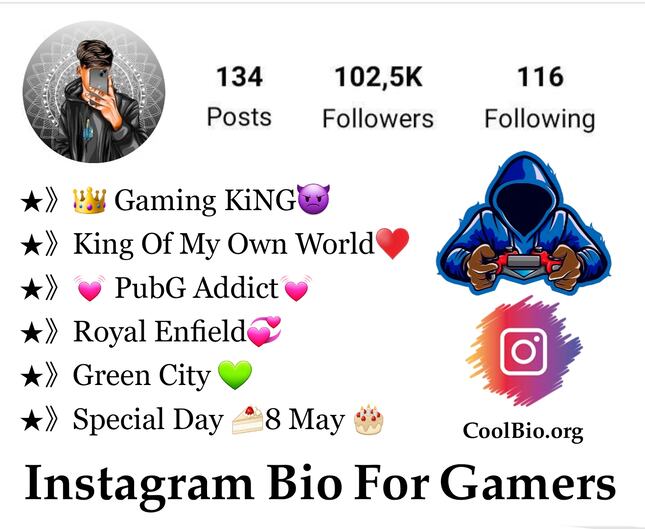Viewport: 645px width, 529px height.
Task: View the 102,5K Followers list
Action: coord(378,97)
